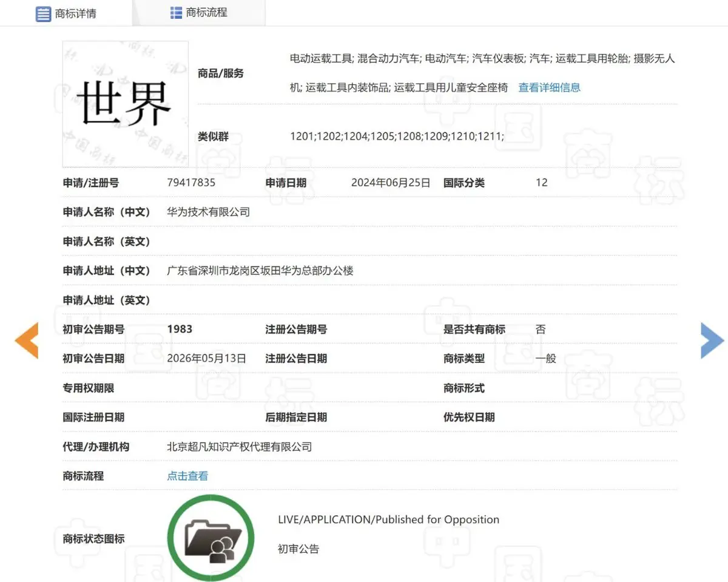
Task: Open the 商标详情 tab
Action: point(66,13)
